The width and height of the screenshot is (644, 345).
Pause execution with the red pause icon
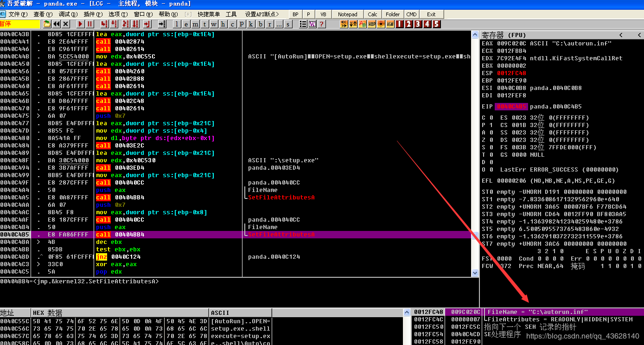tap(90, 24)
